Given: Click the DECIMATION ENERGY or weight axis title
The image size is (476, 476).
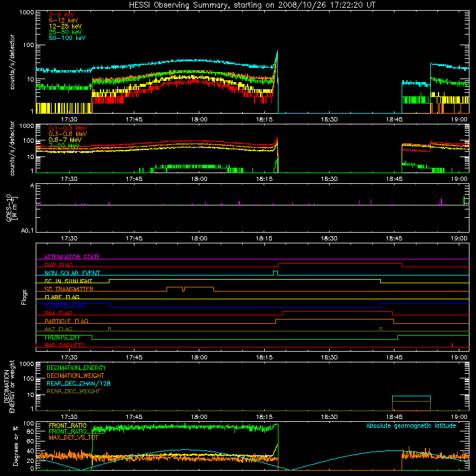Looking at the screenshot, I should (9, 386).
